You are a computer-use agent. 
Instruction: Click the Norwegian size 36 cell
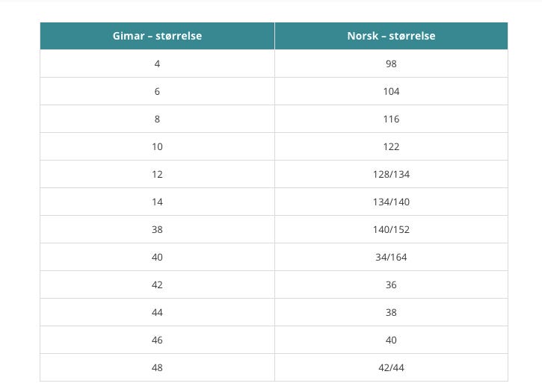click(x=391, y=284)
